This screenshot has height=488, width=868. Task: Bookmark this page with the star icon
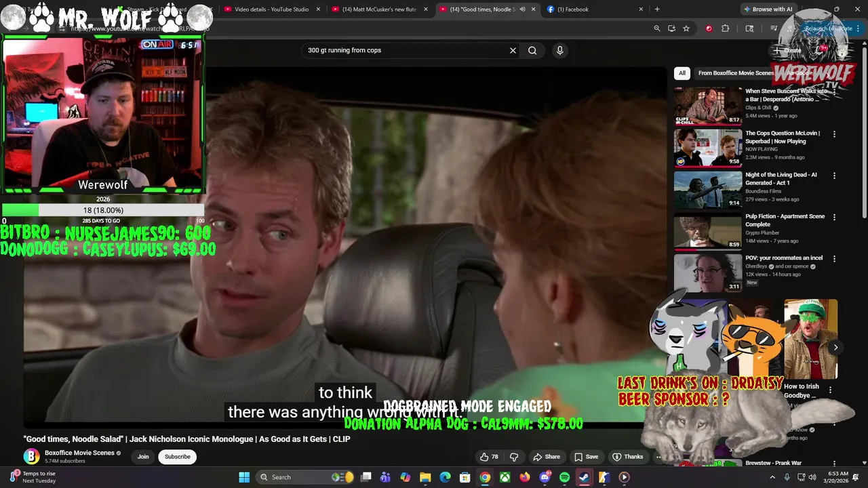(686, 28)
